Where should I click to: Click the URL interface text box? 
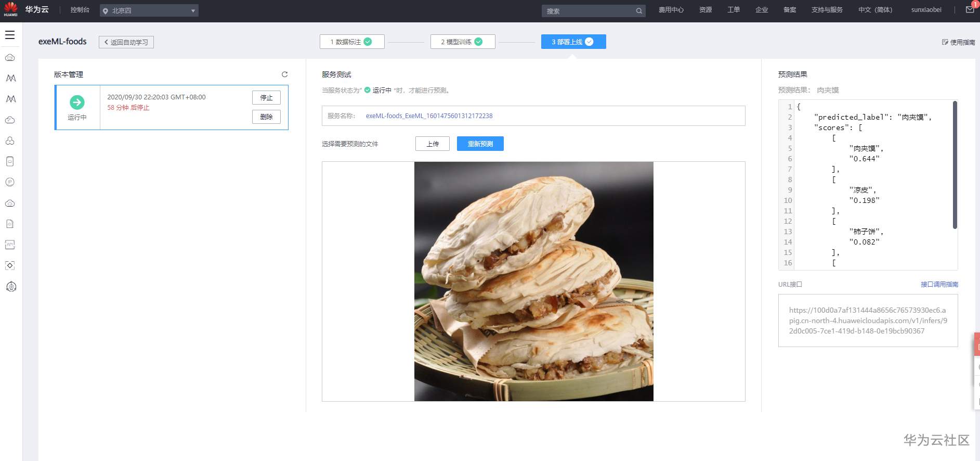pos(868,321)
